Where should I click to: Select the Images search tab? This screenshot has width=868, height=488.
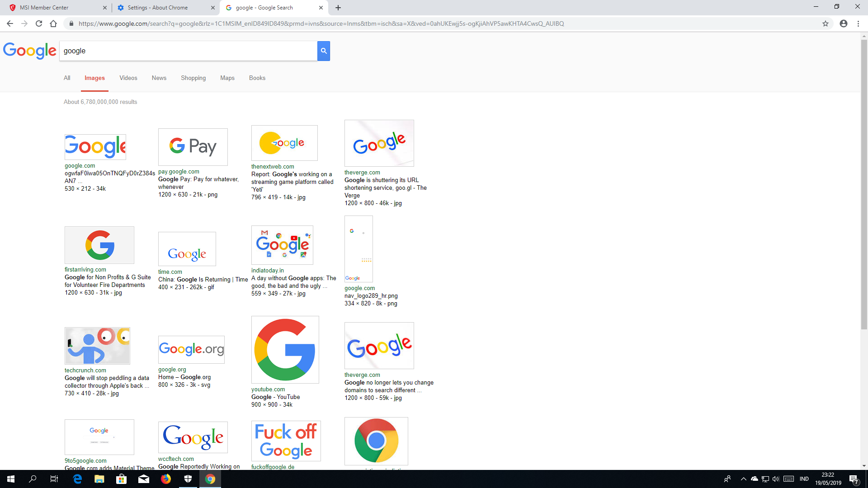coord(94,78)
